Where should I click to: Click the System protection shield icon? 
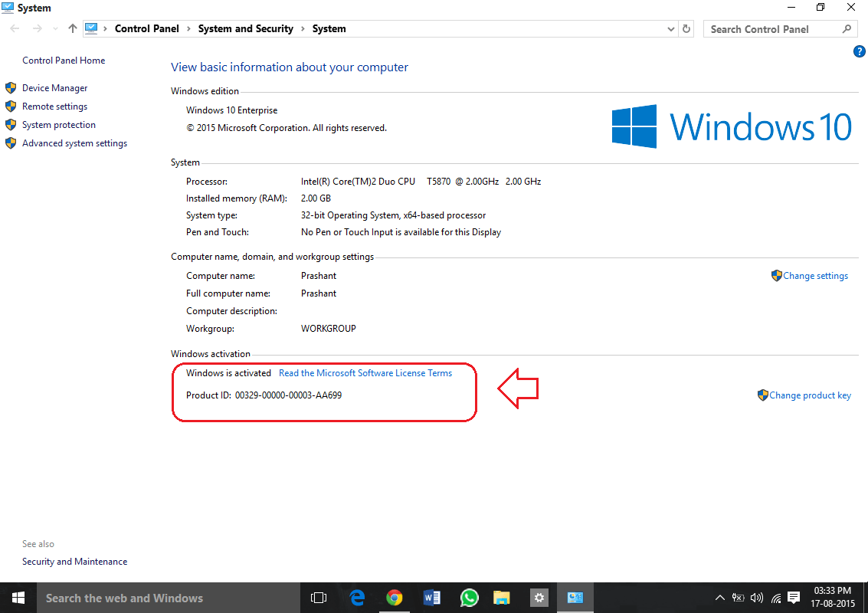[11, 125]
